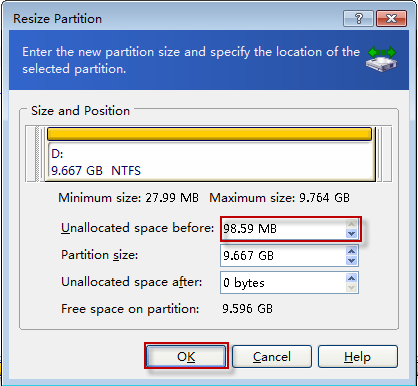418x386 pixels.
Task: Click the "Size and Position" group label
Action: [80, 111]
